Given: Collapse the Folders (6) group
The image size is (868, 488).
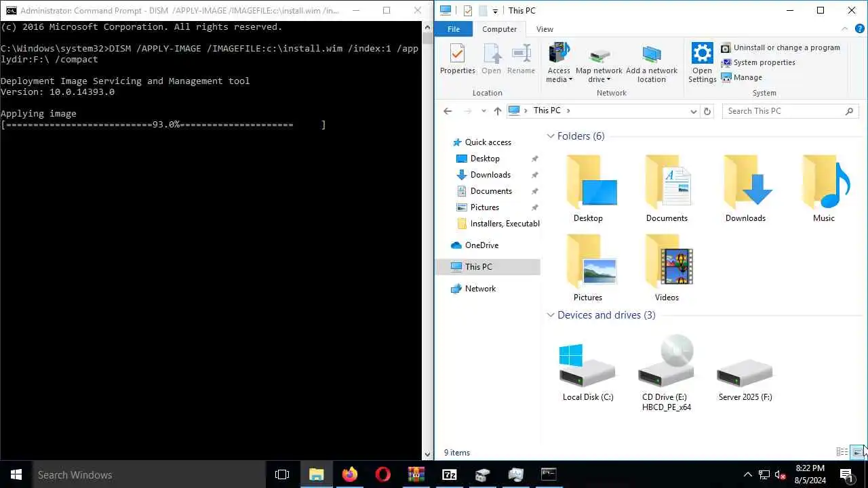Looking at the screenshot, I should pyautogui.click(x=551, y=136).
